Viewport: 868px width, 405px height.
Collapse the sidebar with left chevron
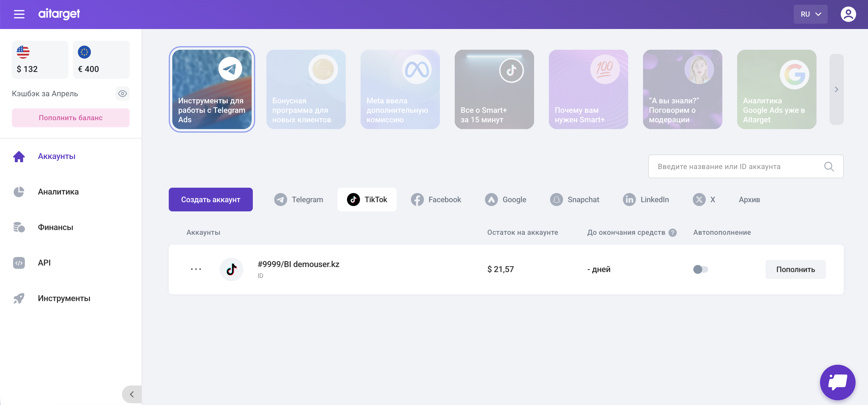[132, 394]
